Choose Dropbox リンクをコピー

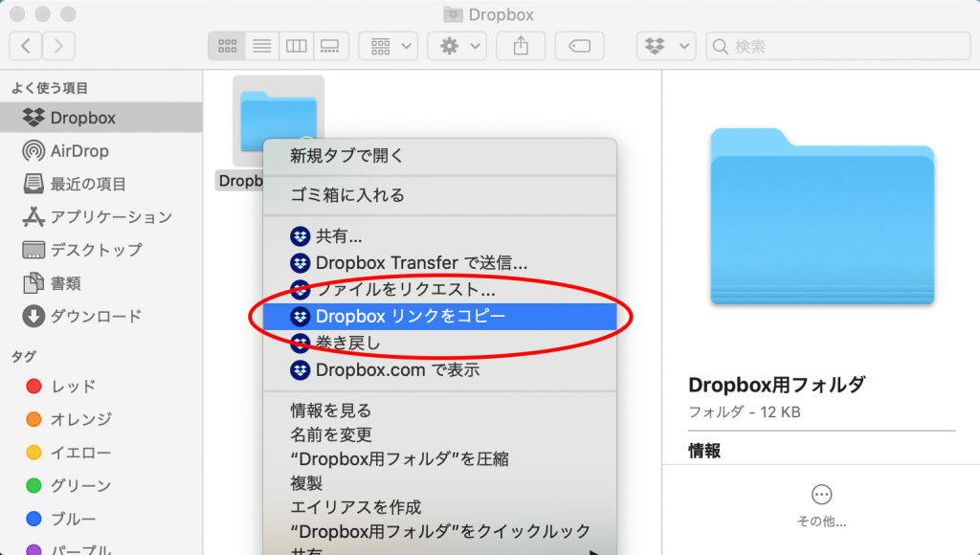(440, 317)
